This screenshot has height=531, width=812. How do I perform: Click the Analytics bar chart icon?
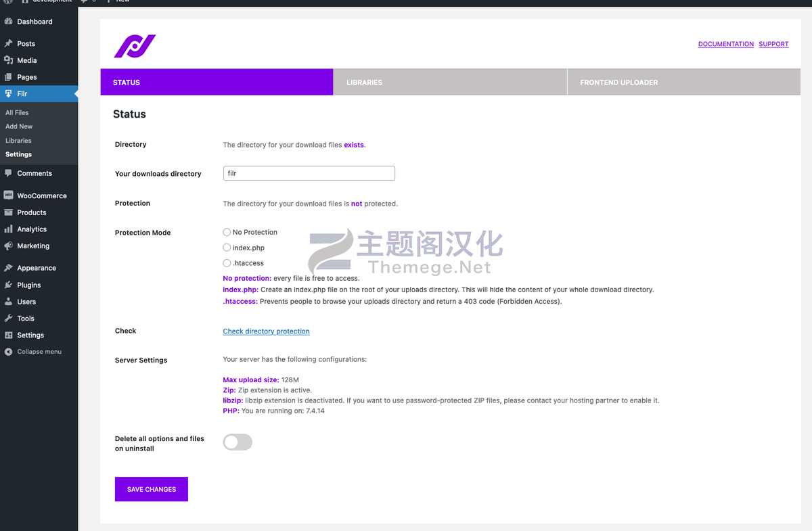[x=8, y=229]
